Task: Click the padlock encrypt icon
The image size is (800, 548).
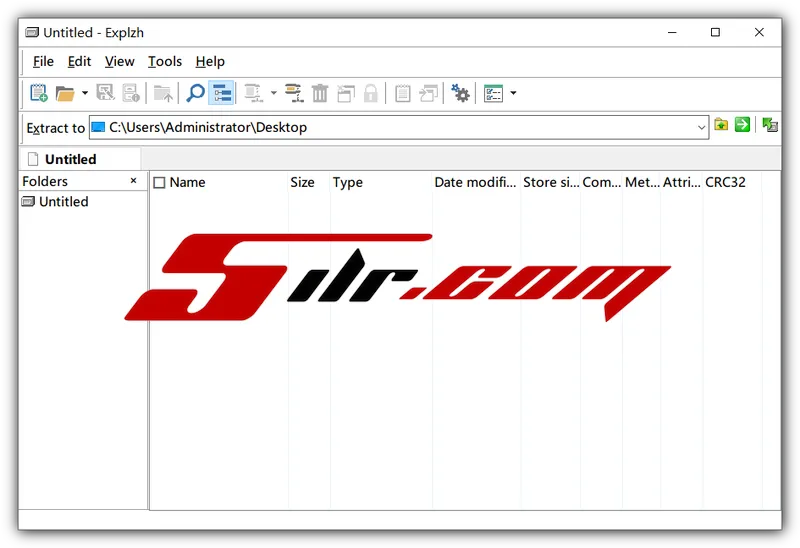Action: point(371,93)
